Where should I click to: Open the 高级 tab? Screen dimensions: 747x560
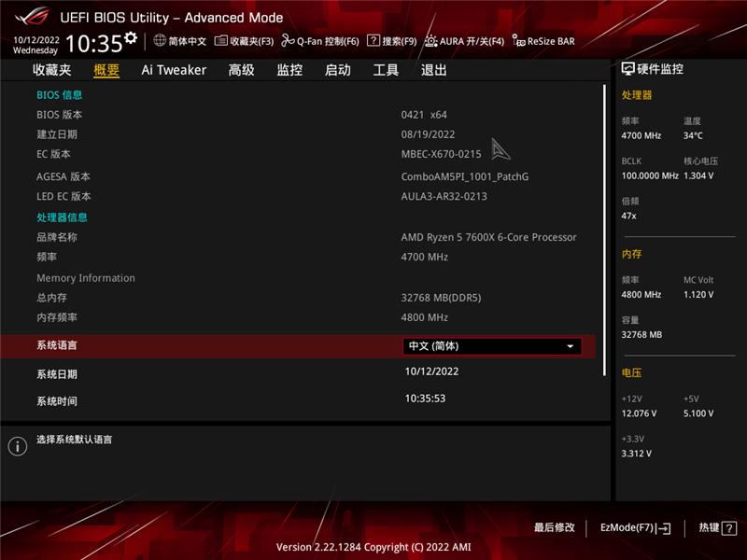point(241,70)
